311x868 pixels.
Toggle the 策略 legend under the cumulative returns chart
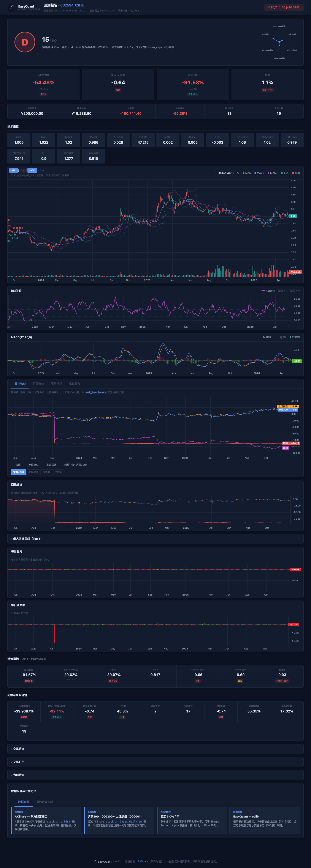[x=16, y=465]
